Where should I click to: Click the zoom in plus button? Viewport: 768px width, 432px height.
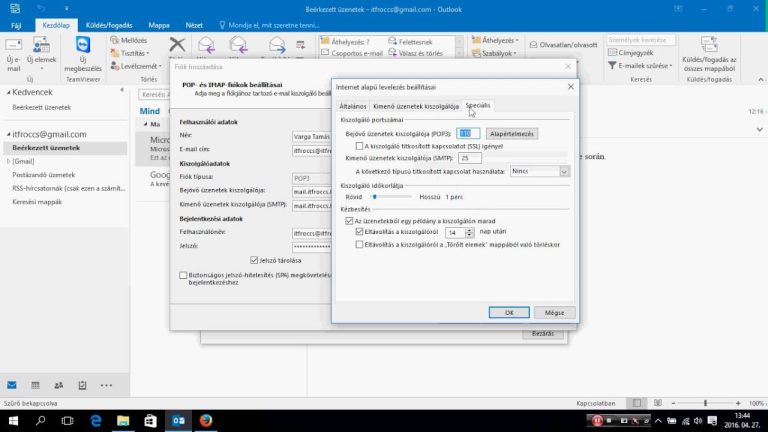[x=738, y=403]
